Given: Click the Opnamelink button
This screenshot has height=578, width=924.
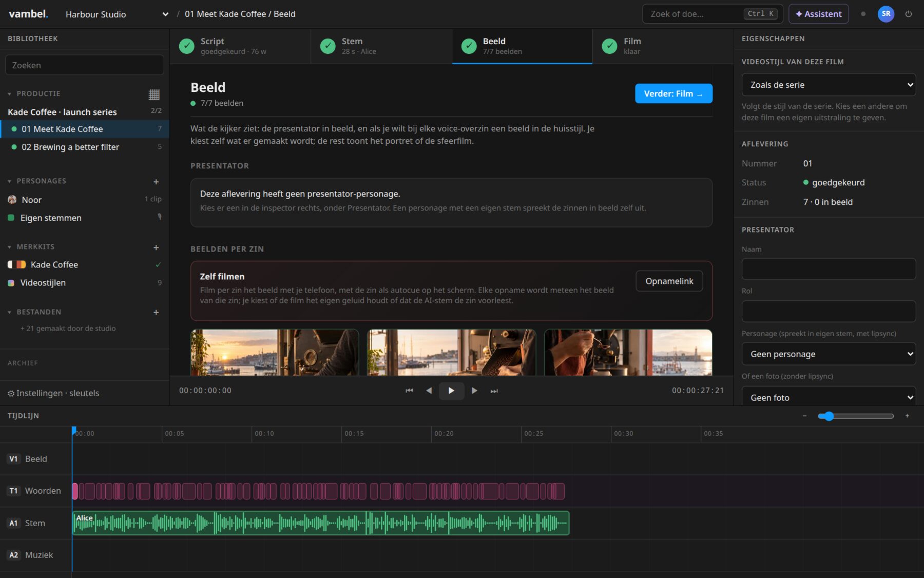Looking at the screenshot, I should click(669, 281).
